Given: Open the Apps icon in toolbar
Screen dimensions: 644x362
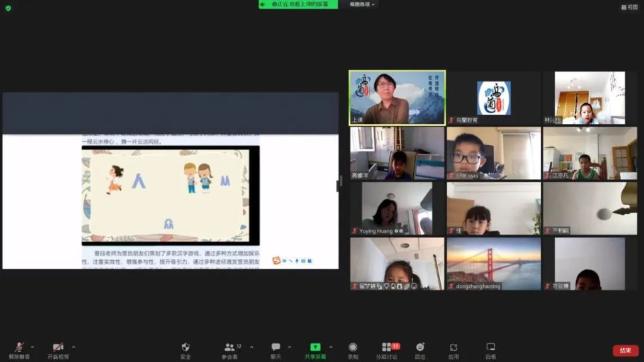Looking at the screenshot, I should click(453, 347).
